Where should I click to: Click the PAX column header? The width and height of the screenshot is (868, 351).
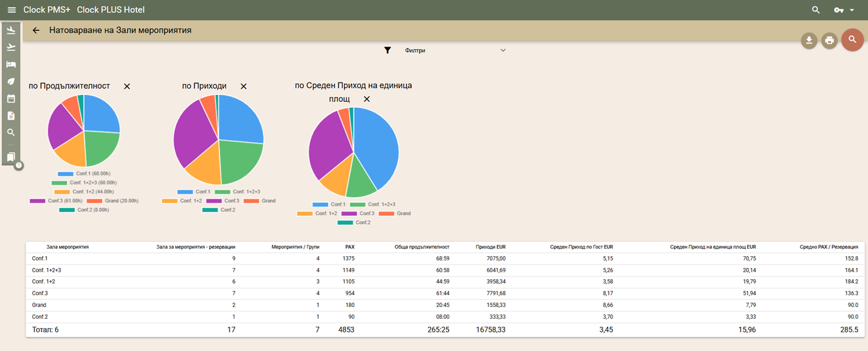[x=350, y=247]
